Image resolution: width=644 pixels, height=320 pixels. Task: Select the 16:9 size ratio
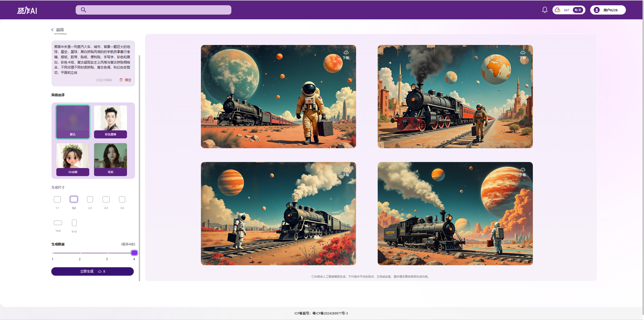(x=58, y=223)
